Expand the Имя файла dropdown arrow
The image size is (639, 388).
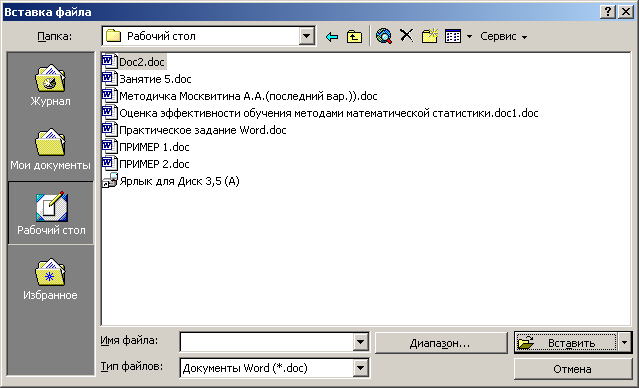pyautogui.click(x=360, y=342)
